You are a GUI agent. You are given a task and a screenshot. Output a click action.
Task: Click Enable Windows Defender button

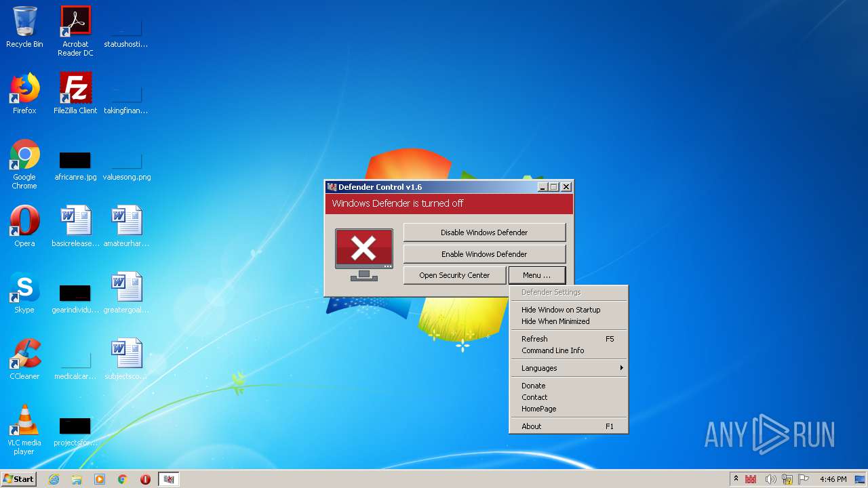pyautogui.click(x=484, y=254)
